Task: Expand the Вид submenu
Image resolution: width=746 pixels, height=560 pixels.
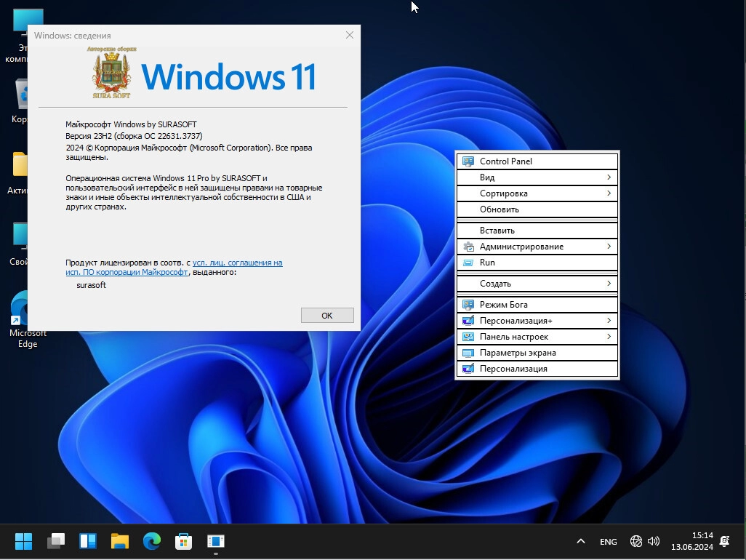Action: [x=537, y=177]
